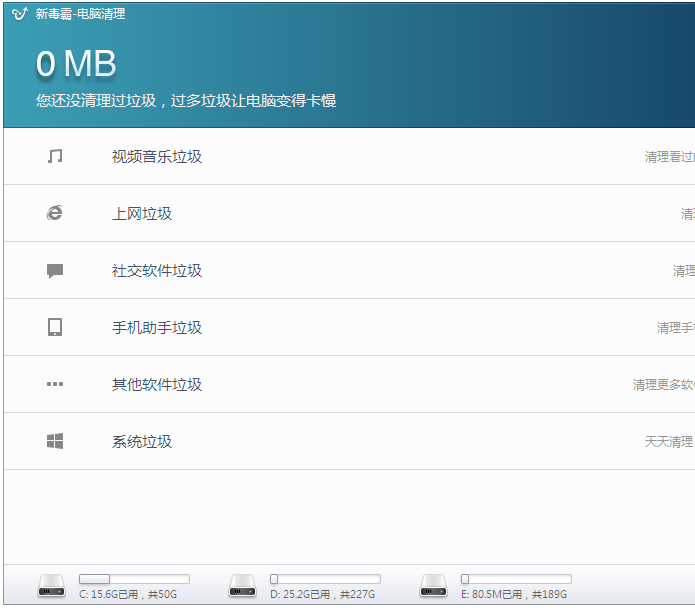The height and width of the screenshot is (608, 695).
Task: Click the C: drive disk icon
Action: 52,586
